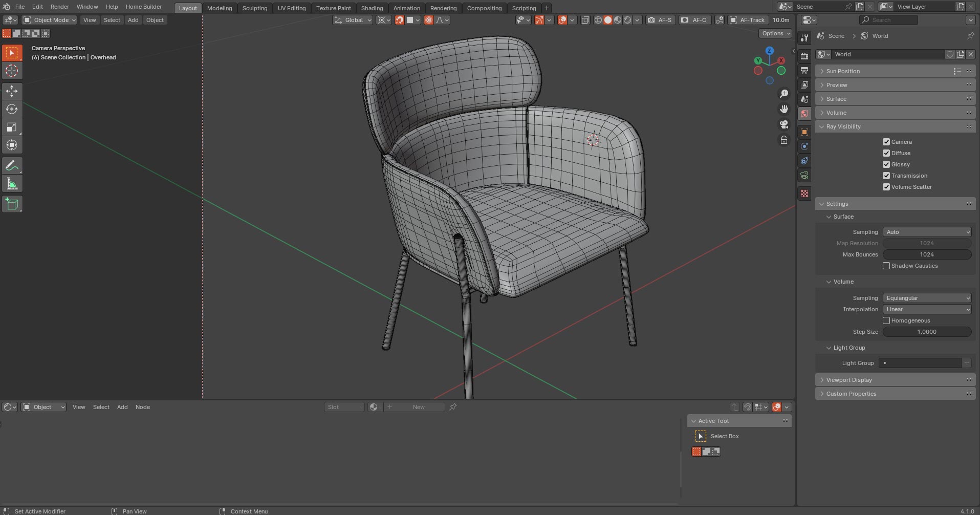
Task: Open the volume Sampling Equiangular dropdown
Action: coord(926,297)
